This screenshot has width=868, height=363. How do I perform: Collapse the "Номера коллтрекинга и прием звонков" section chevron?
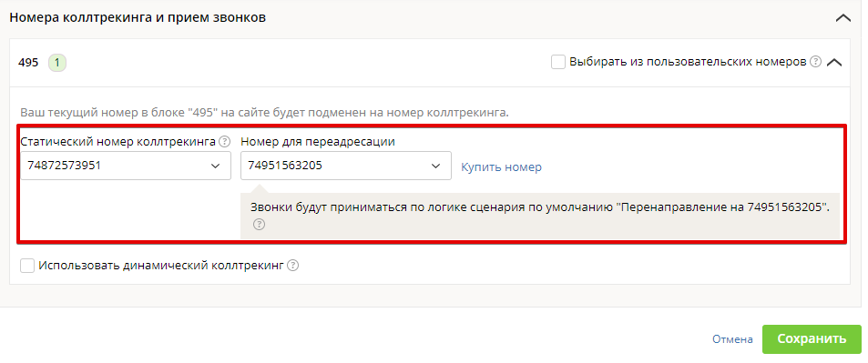click(x=843, y=18)
